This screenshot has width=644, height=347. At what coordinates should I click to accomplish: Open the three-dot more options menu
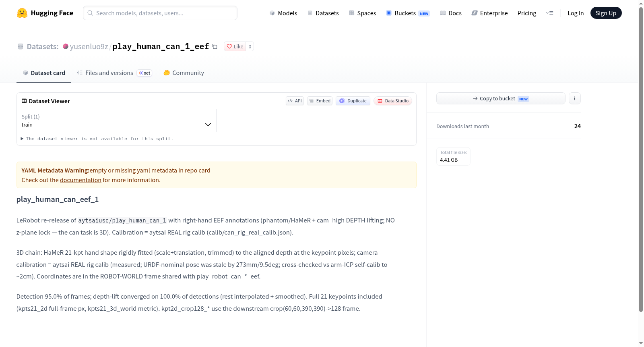click(x=575, y=98)
